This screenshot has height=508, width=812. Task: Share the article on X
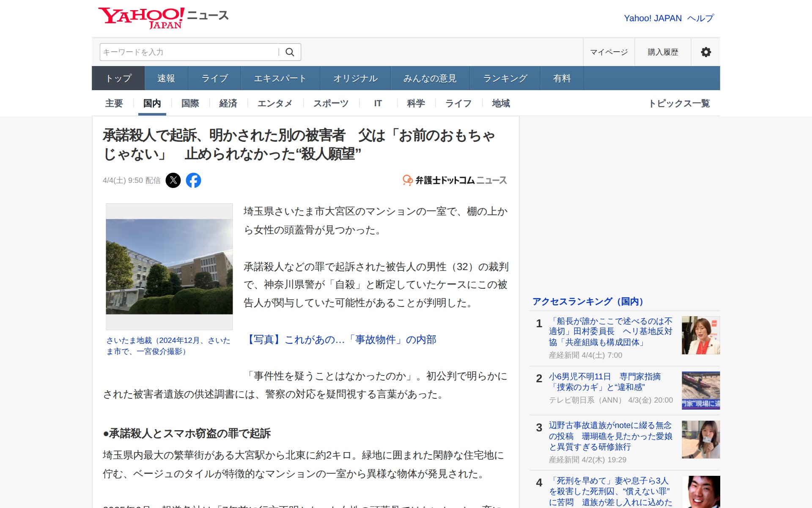173,180
